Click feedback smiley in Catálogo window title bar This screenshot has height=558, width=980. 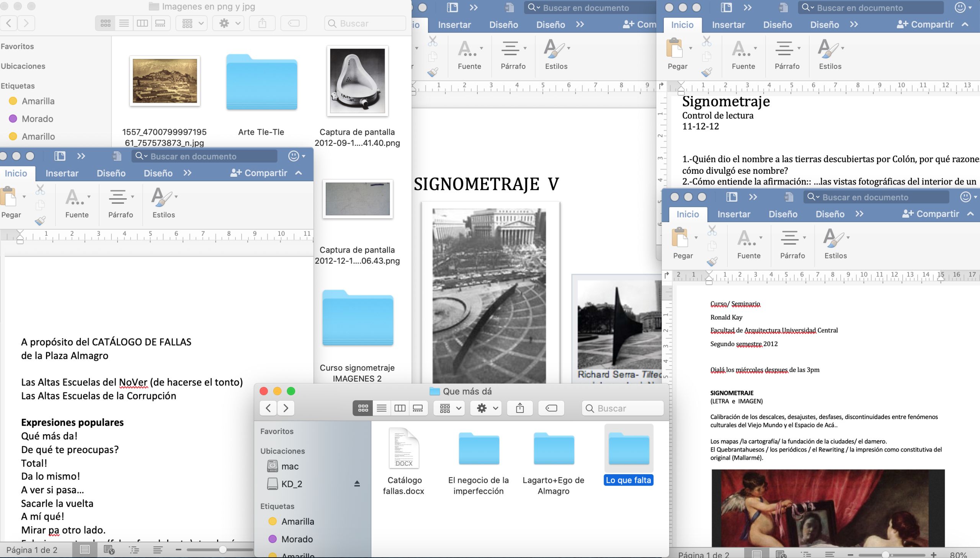294,156
